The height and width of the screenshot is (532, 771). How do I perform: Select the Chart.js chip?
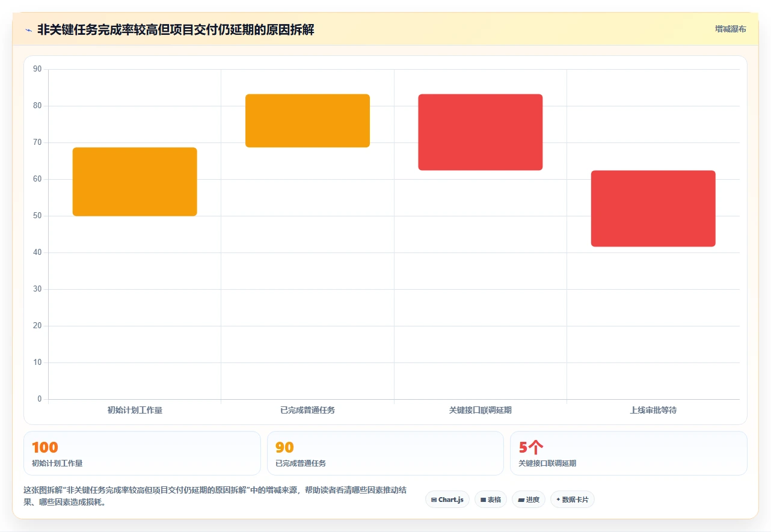click(447, 500)
